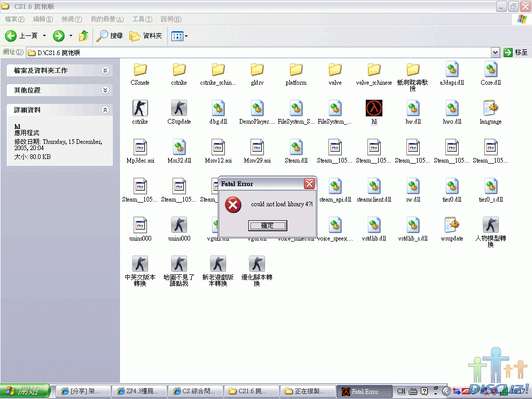Open the 開始 Start menu
The height and width of the screenshot is (399, 532).
coord(25,391)
